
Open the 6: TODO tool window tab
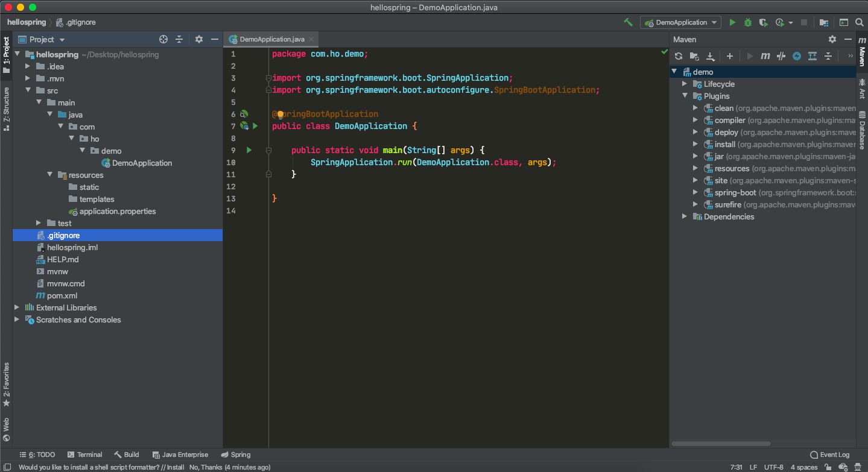point(37,455)
